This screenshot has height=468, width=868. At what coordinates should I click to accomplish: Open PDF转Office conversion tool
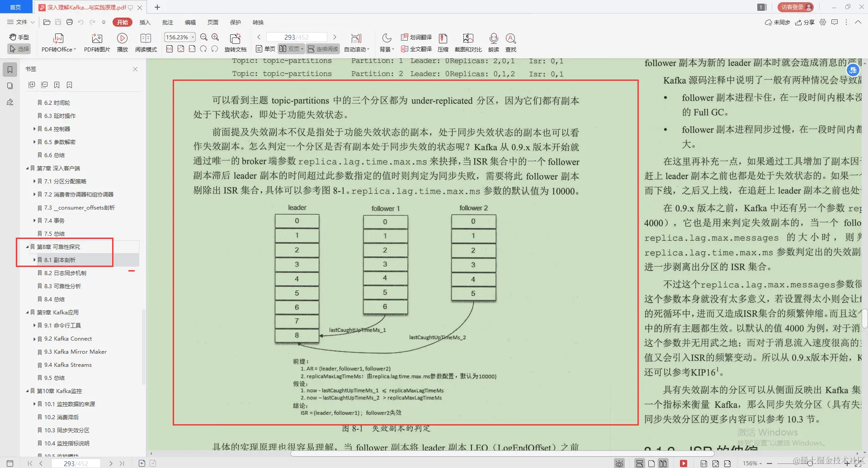[x=58, y=42]
